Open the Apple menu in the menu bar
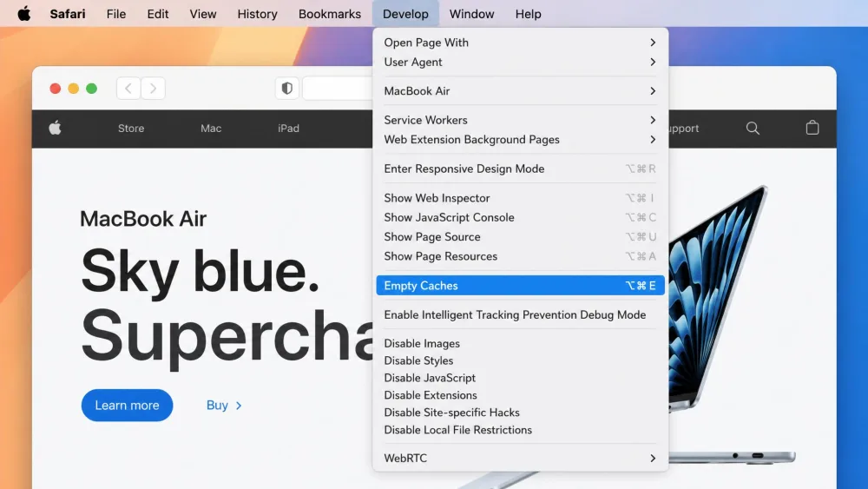The image size is (868, 489). pos(23,13)
